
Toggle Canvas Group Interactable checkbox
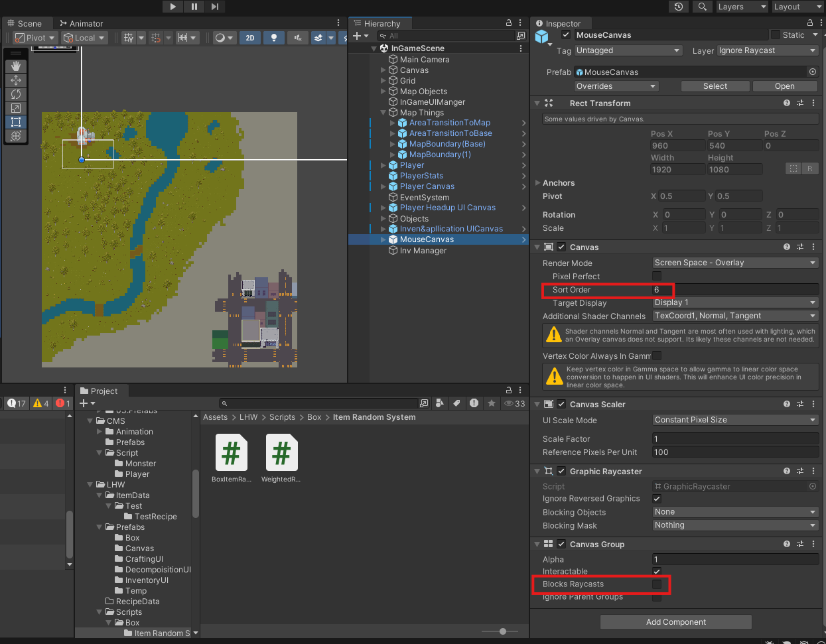[657, 571]
